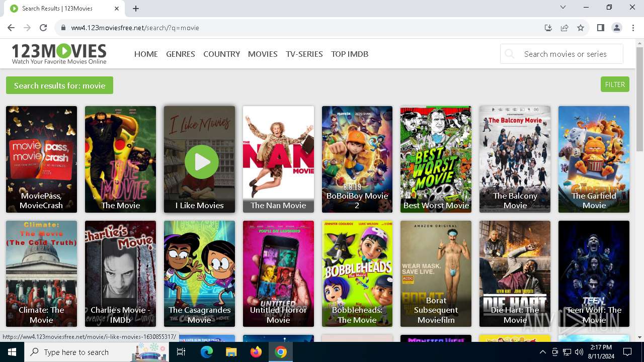This screenshot has width=644, height=362.
Task: Click the 123Movies site logo
Action: 59,54
